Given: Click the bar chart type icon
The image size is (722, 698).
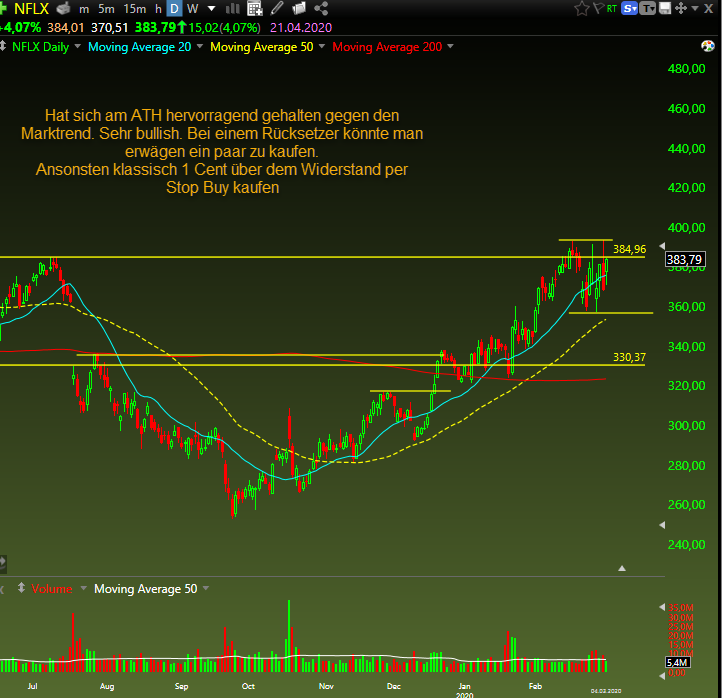Looking at the screenshot, I should 233,8.
